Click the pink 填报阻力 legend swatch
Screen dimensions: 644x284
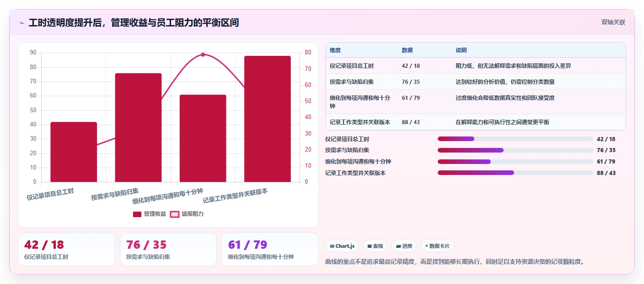[175, 214]
